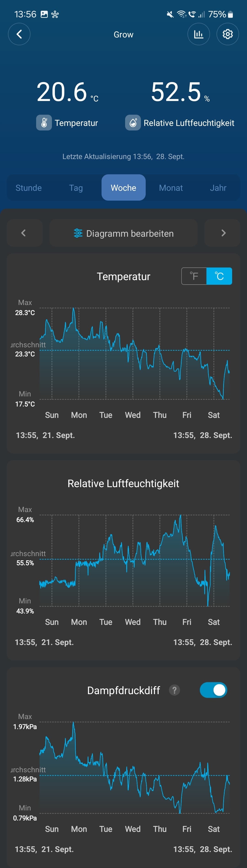Switch to the Monat tab
247x868 pixels.
[171, 188]
